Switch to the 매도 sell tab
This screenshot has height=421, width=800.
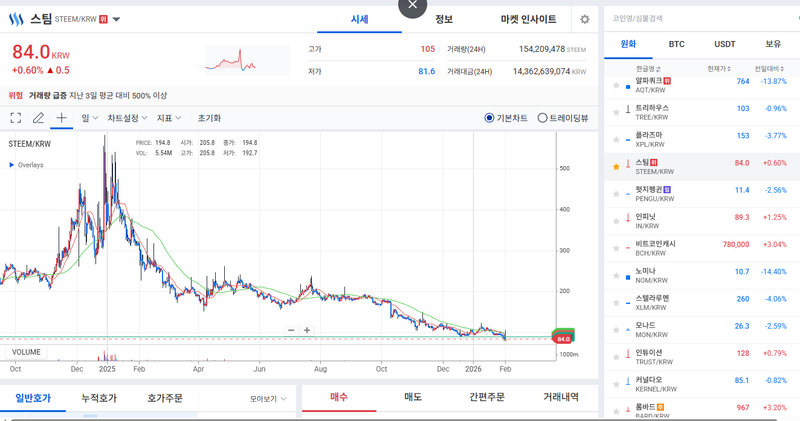pos(412,398)
